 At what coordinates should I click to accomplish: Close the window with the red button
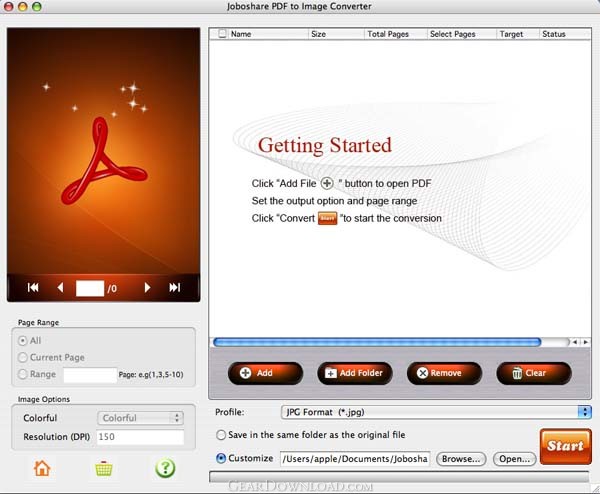(x=8, y=6)
